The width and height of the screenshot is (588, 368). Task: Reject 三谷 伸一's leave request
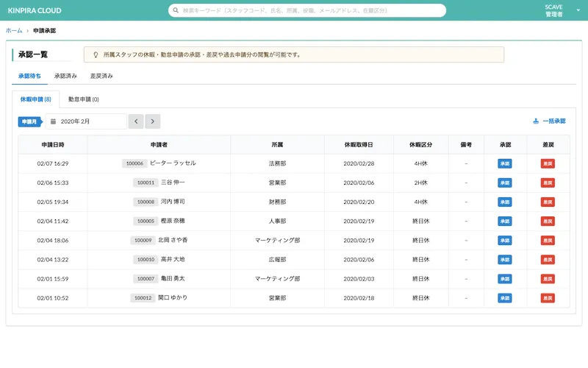click(548, 183)
